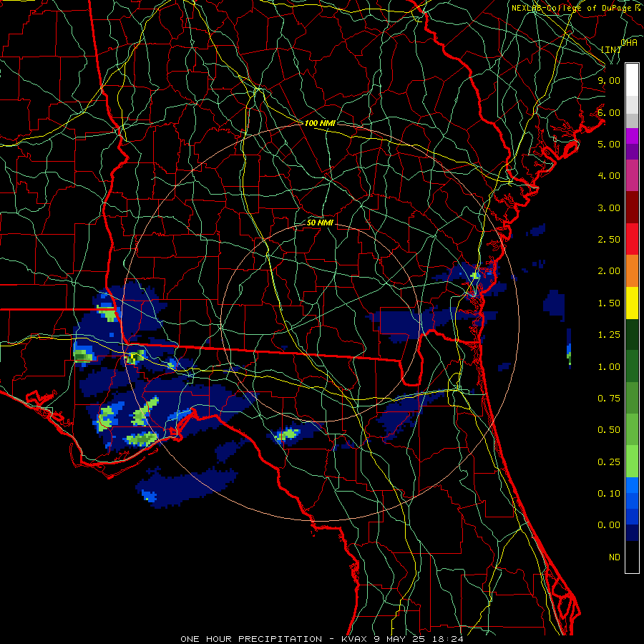644x644 pixels.
Task: Click the '2.00' legend value
Action: coord(609,271)
